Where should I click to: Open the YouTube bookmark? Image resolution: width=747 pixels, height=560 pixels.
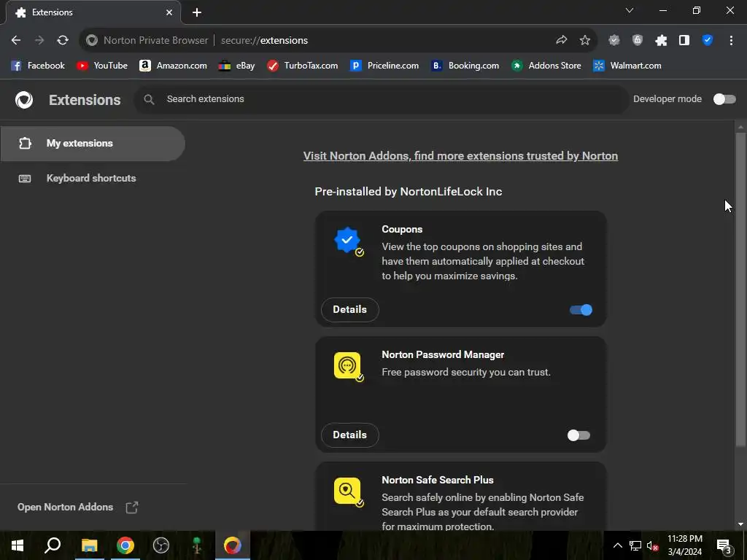pos(102,66)
